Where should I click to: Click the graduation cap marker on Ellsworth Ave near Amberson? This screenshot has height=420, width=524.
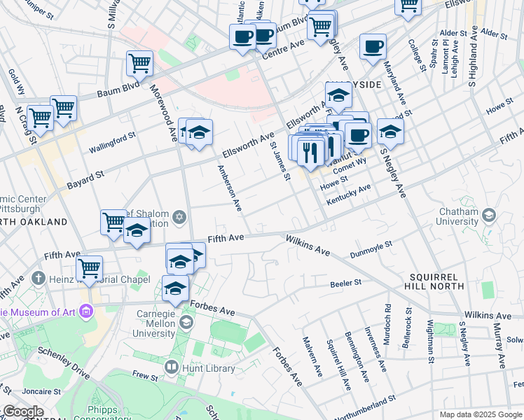click(199, 134)
